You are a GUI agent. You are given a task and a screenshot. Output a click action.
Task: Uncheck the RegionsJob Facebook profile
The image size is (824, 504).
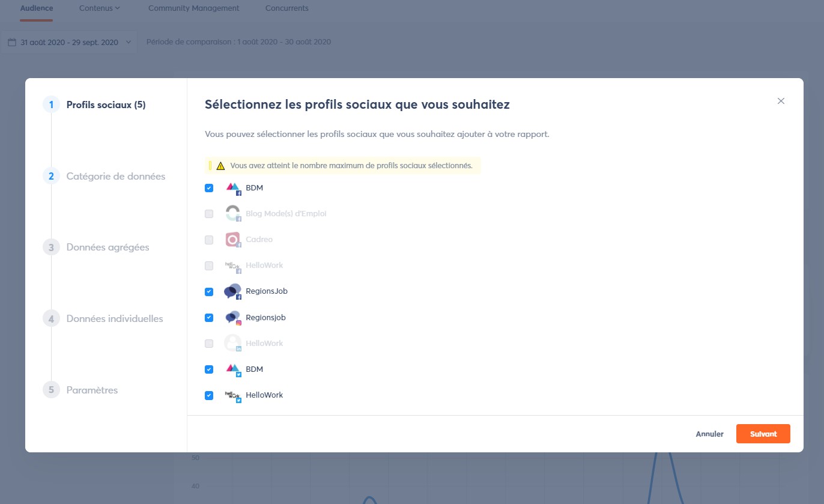tap(209, 291)
